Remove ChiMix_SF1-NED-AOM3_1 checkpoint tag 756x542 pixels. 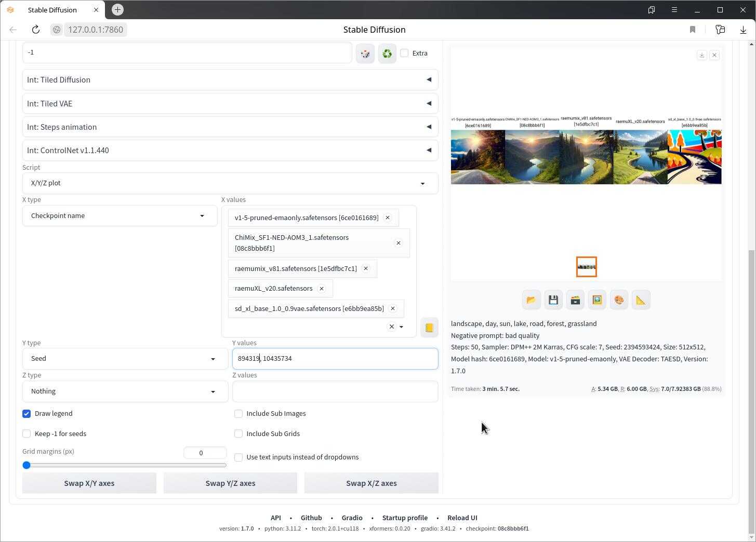pos(399,243)
